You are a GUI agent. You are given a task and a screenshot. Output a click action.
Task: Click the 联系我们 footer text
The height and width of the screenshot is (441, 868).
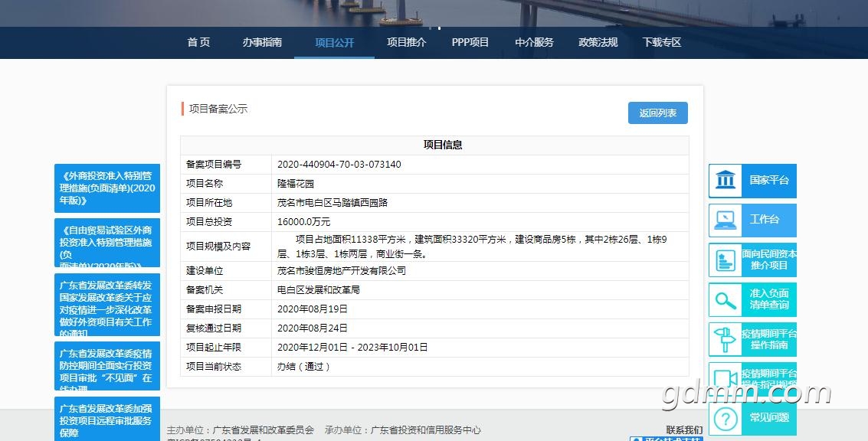684,430
